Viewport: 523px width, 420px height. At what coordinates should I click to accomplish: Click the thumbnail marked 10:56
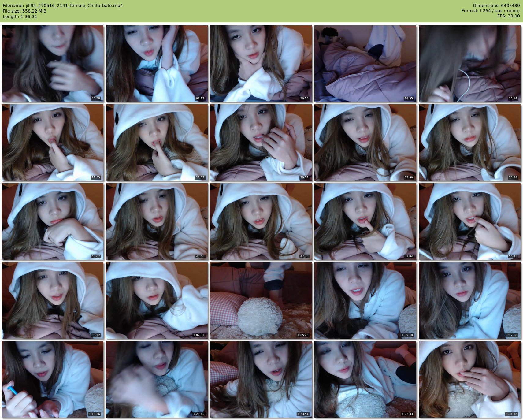(x=261, y=64)
